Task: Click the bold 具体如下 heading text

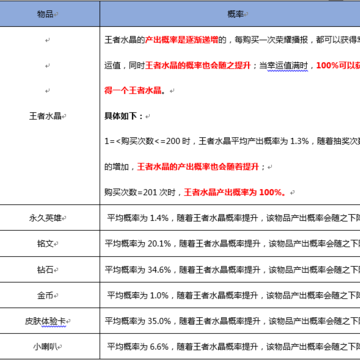Action: point(122,116)
